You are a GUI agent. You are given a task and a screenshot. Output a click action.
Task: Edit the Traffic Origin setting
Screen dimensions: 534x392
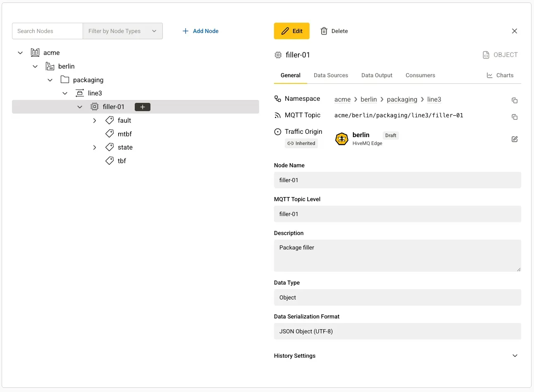pyautogui.click(x=515, y=139)
